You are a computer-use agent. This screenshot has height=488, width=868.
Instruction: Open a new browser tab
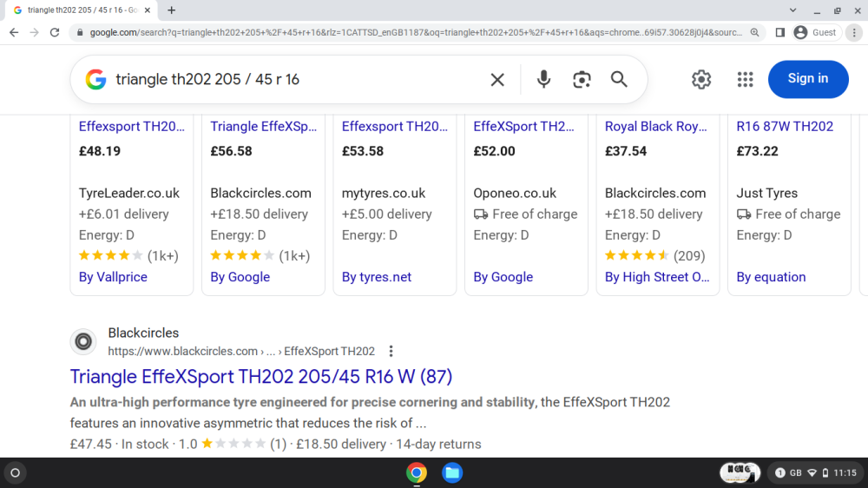coord(172,10)
